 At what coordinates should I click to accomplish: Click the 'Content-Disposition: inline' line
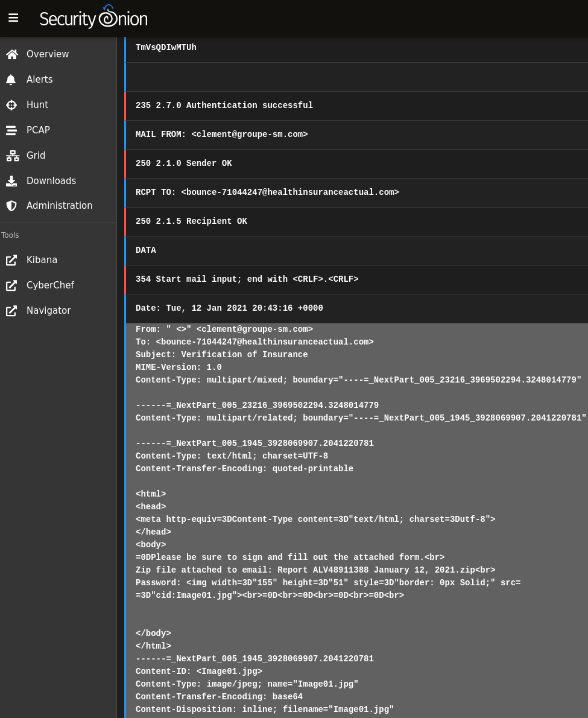[265, 710]
